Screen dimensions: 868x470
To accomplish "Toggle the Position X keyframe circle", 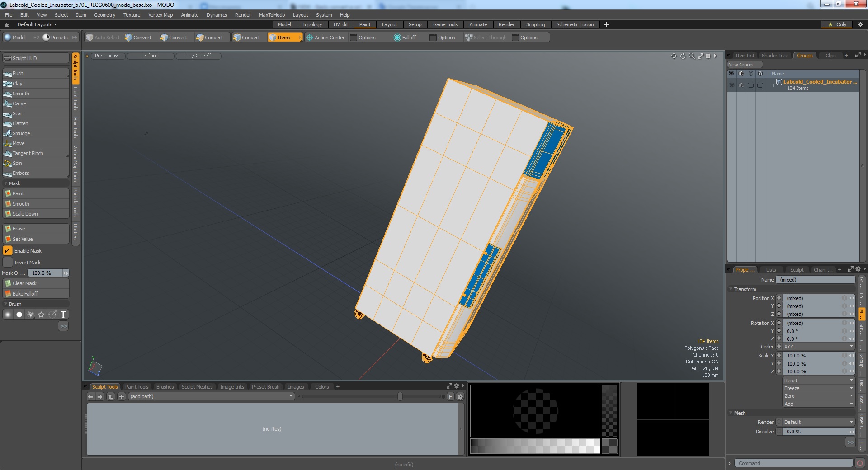I will 779,298.
